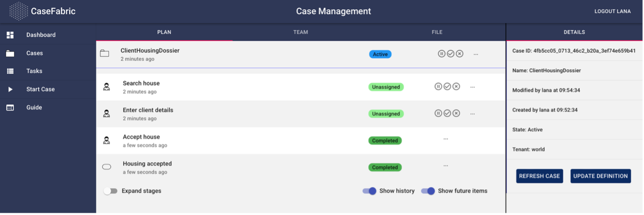The width and height of the screenshot is (644, 215).
Task: Click the Update Definition button
Action: pyautogui.click(x=600, y=176)
